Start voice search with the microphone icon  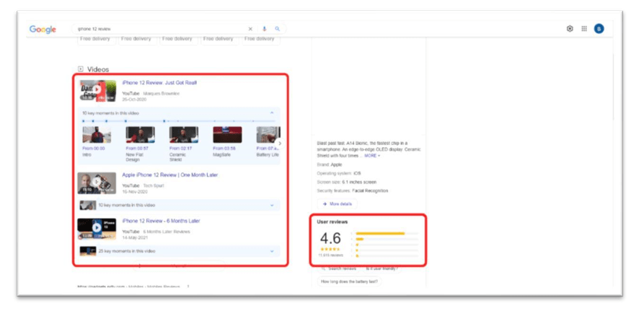(x=265, y=29)
